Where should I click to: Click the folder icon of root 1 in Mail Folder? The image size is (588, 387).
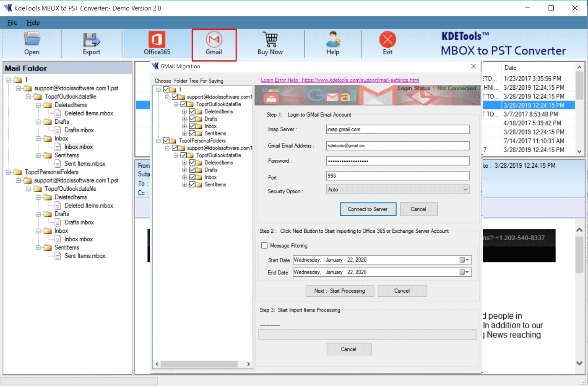(x=18, y=80)
